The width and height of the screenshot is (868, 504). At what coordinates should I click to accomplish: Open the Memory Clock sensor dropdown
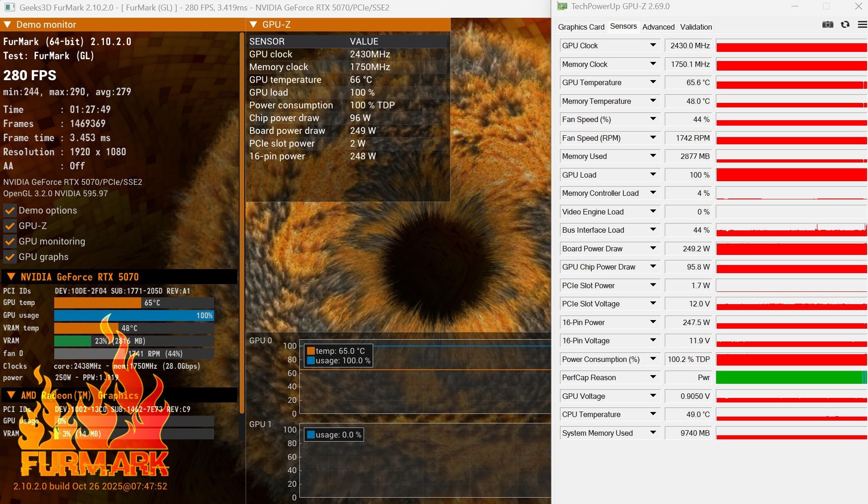[x=653, y=64]
